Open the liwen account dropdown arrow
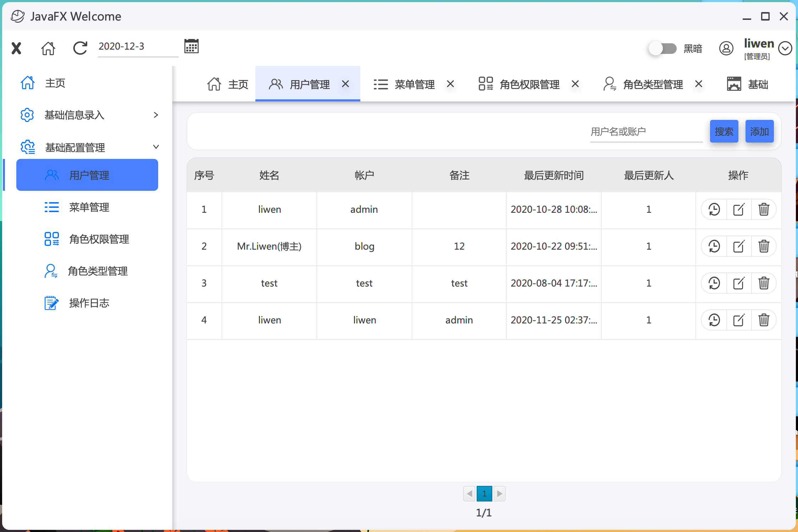798x532 pixels. 785,48
